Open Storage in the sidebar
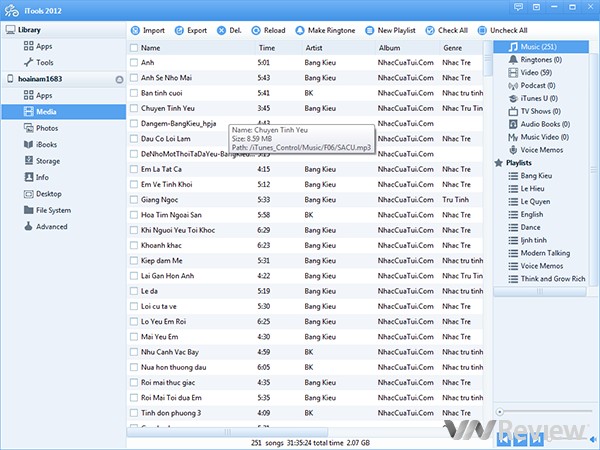The height and width of the screenshot is (450, 600). 42,161
